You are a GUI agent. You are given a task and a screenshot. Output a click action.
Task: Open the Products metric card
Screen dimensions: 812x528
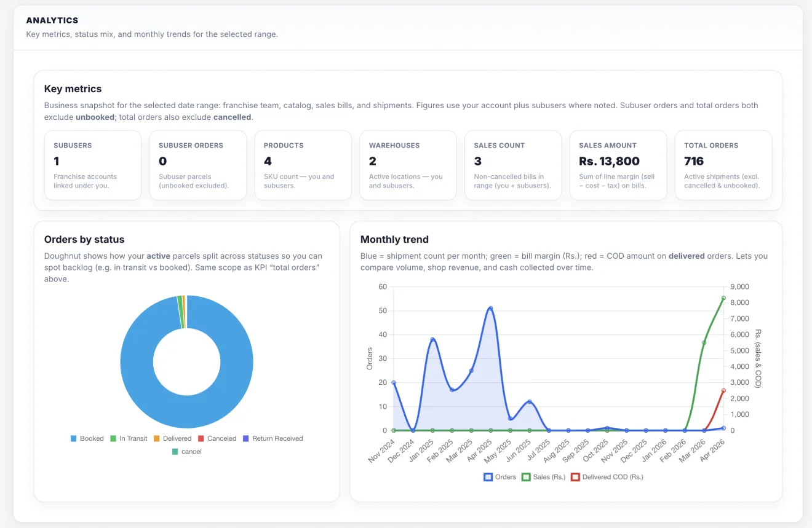click(303, 165)
